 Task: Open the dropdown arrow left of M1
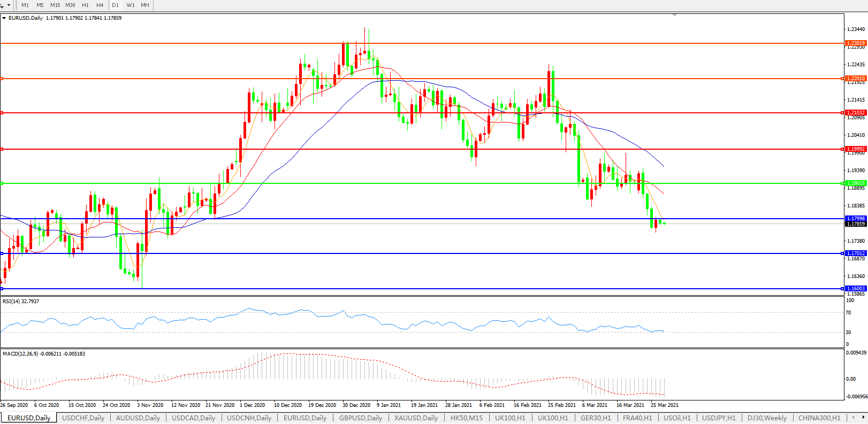(9, 5)
